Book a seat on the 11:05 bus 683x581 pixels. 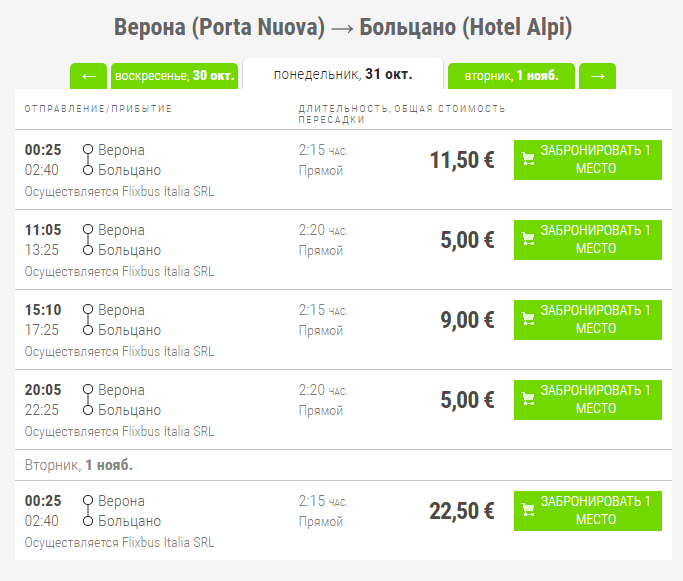click(588, 240)
